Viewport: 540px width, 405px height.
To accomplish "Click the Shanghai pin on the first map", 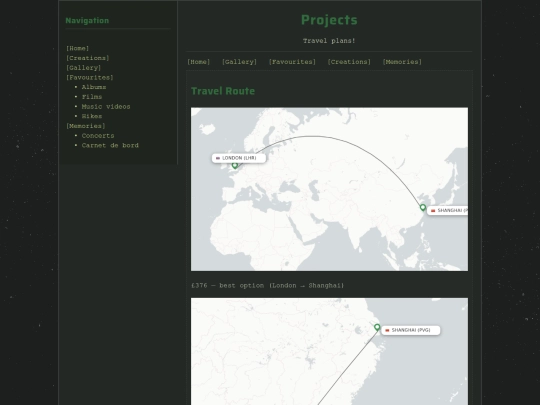I will pos(423,207).
